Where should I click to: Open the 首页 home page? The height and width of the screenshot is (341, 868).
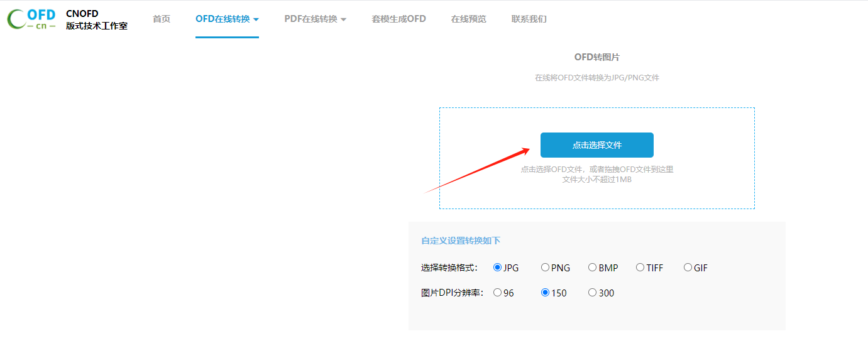[x=162, y=19]
